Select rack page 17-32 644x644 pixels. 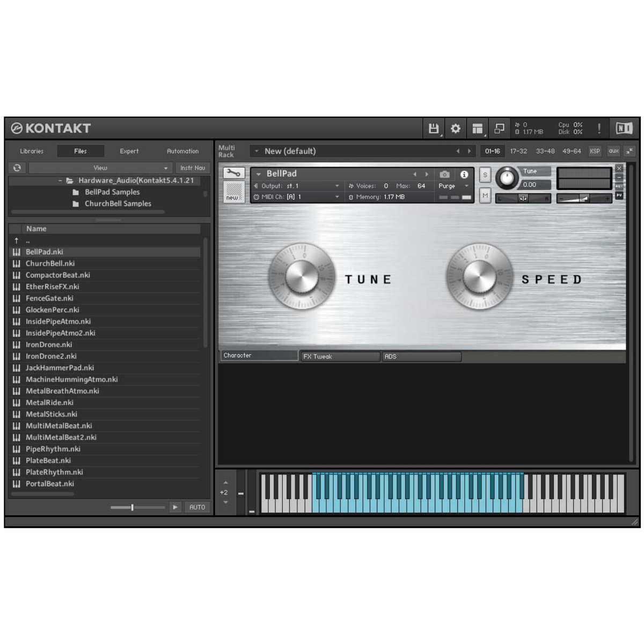tap(518, 151)
